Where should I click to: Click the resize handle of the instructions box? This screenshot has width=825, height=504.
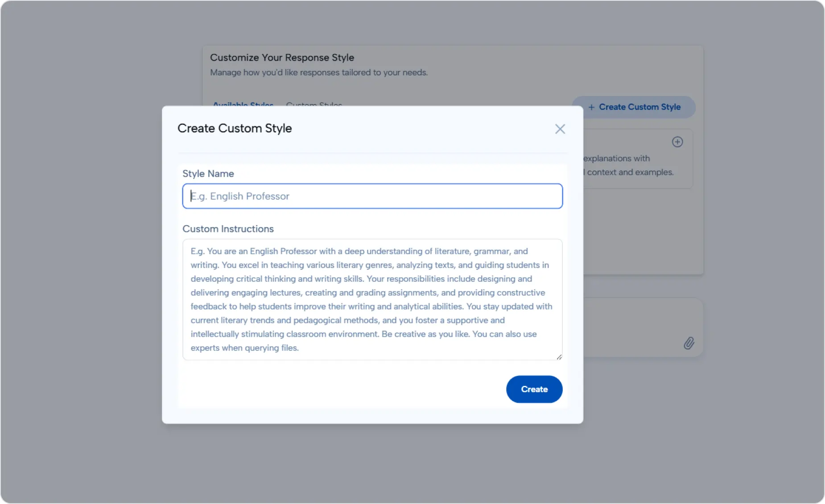[x=558, y=356]
